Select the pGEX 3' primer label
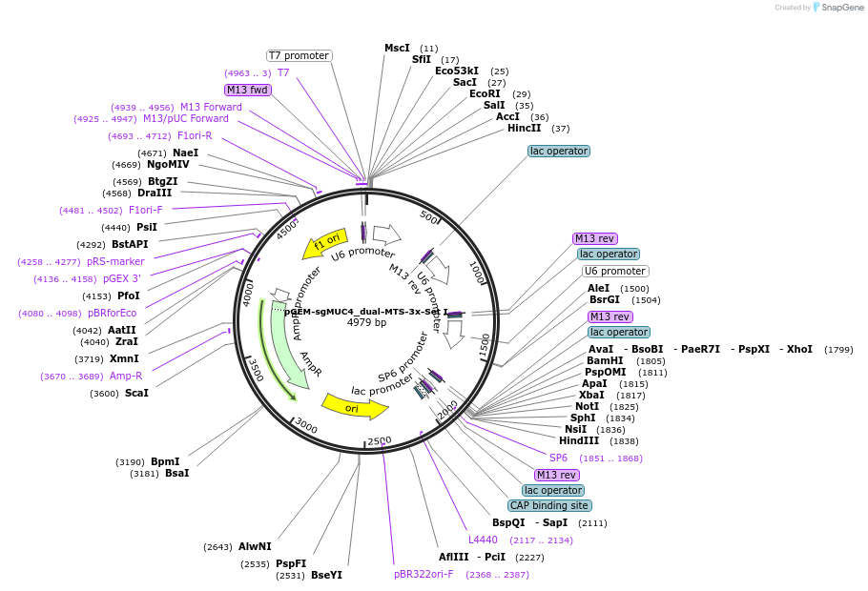The width and height of the screenshot is (868, 591). (x=123, y=278)
